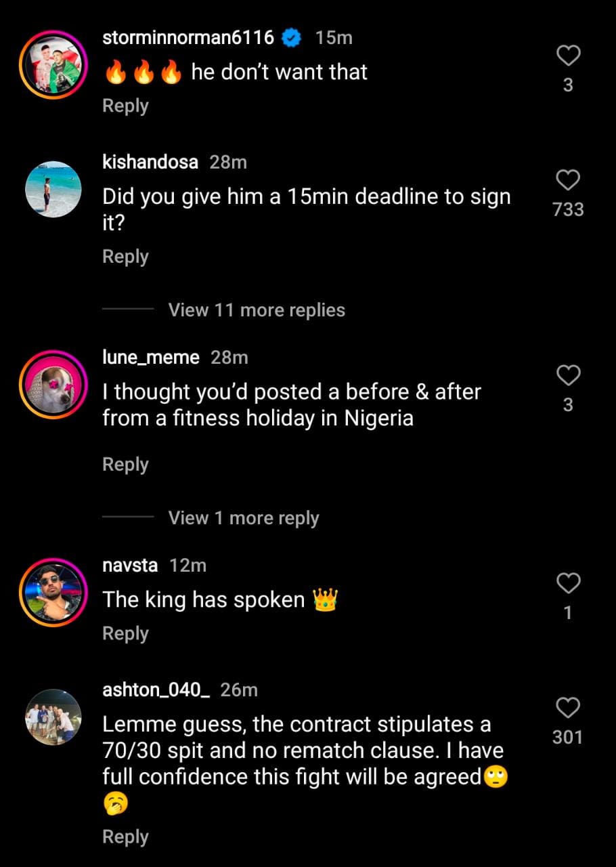The width and height of the screenshot is (616, 867).
Task: Reply to storminnorman6116's comment
Action: point(125,106)
